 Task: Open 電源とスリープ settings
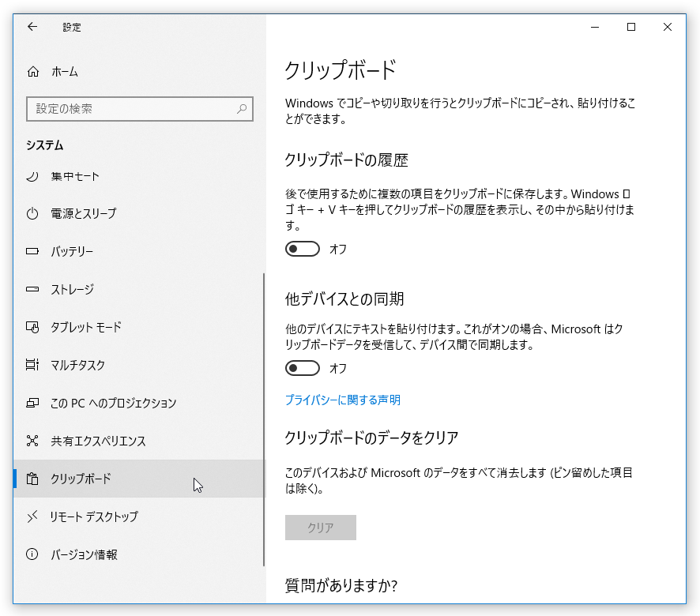138,214
